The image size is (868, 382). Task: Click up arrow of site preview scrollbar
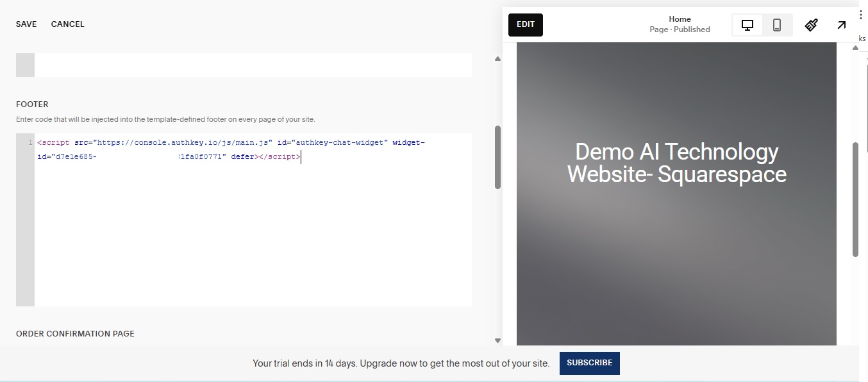pyautogui.click(x=855, y=48)
